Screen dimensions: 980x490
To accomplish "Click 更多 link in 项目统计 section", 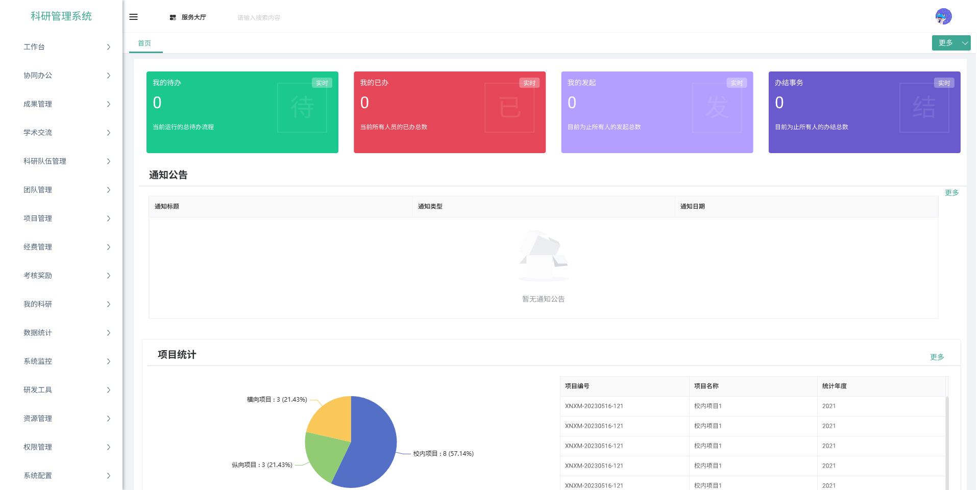I will [937, 357].
